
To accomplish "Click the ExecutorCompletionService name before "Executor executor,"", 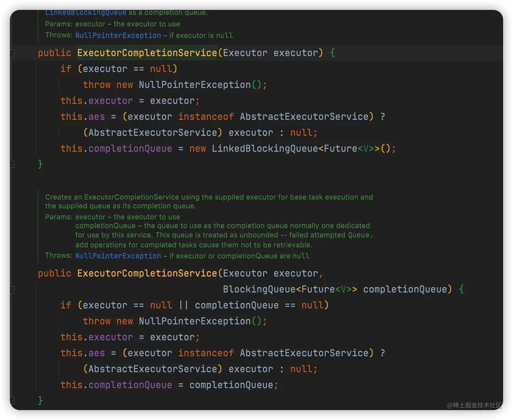I will point(147,273).
